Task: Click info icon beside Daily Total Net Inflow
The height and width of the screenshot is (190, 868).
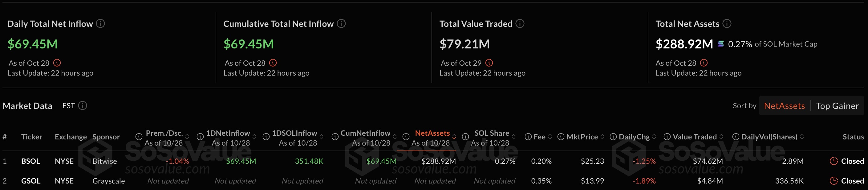Action: point(100,24)
